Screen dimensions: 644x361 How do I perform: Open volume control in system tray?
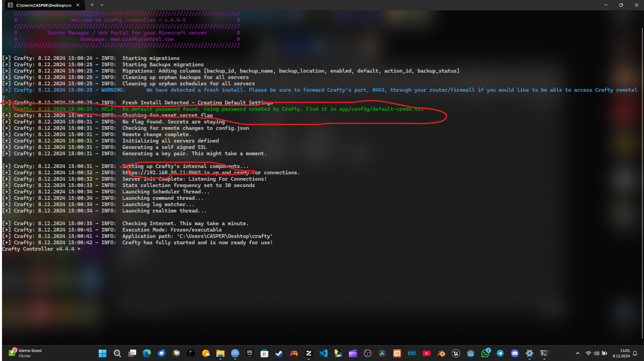[x=596, y=353]
